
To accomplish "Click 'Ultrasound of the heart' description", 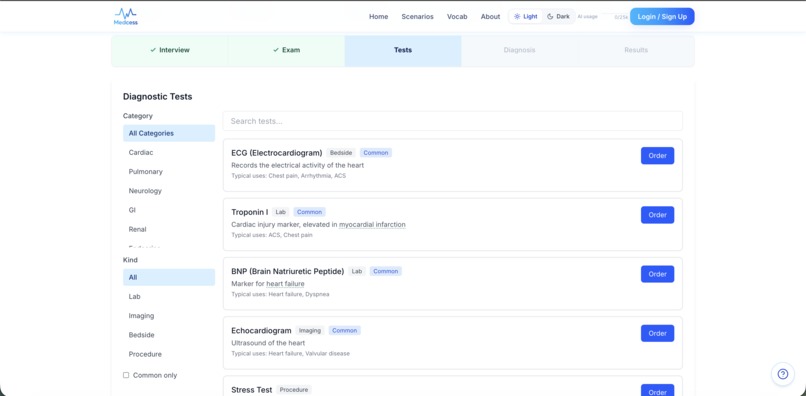I will pos(268,343).
